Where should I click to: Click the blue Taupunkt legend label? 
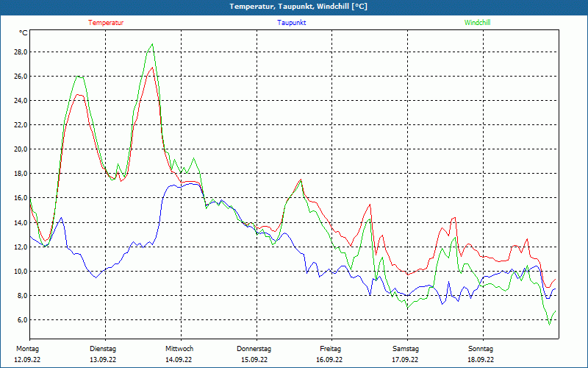click(x=291, y=23)
